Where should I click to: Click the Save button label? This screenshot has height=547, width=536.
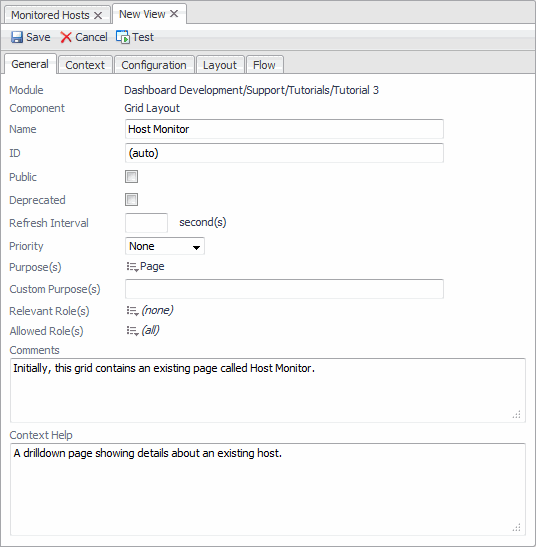click(38, 37)
